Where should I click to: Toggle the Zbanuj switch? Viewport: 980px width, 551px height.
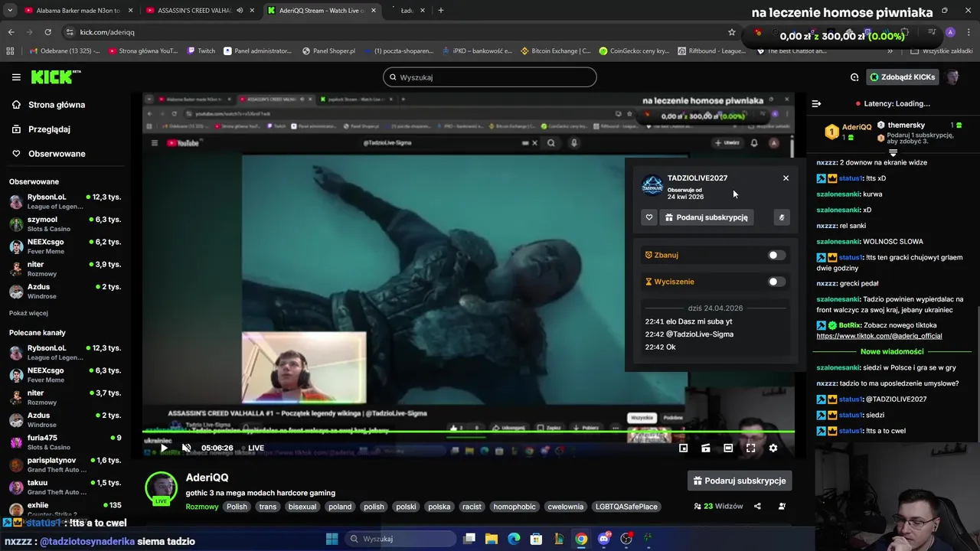[x=776, y=256]
